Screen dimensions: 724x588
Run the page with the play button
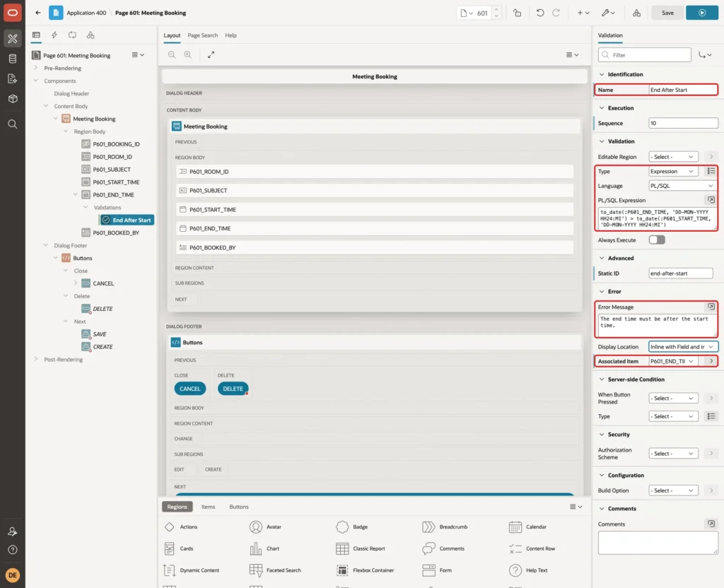pyautogui.click(x=701, y=13)
